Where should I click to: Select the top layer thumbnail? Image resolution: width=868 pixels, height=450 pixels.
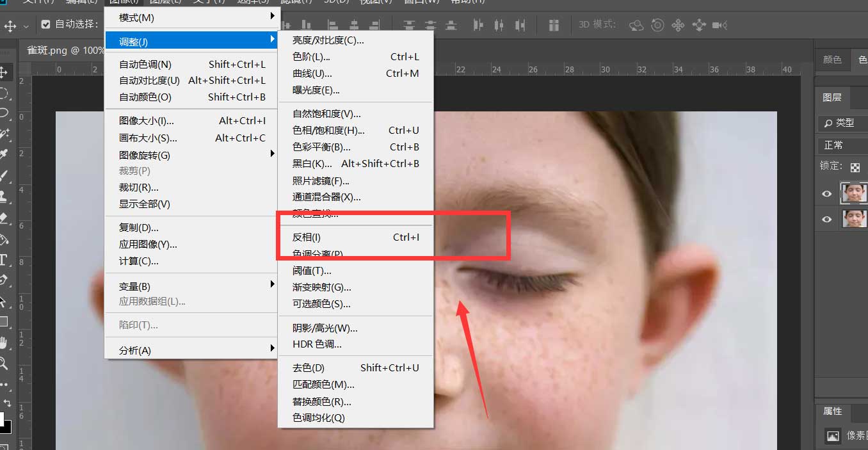coord(853,193)
